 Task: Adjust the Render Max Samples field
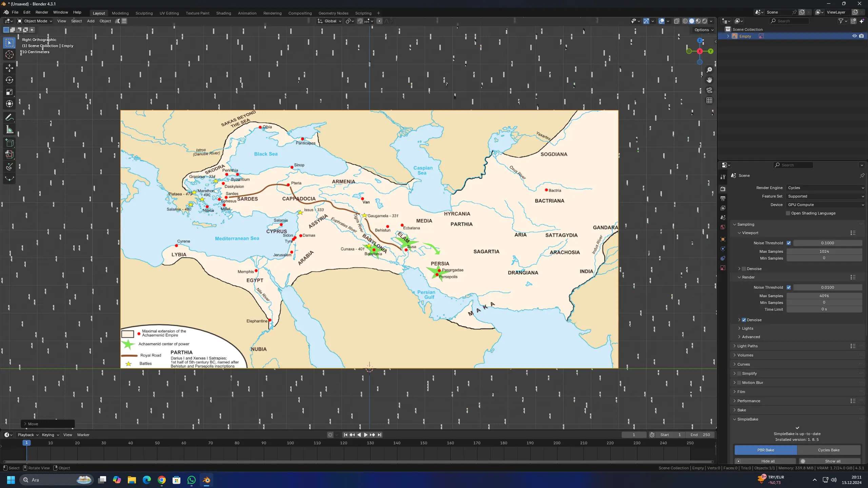(824, 296)
